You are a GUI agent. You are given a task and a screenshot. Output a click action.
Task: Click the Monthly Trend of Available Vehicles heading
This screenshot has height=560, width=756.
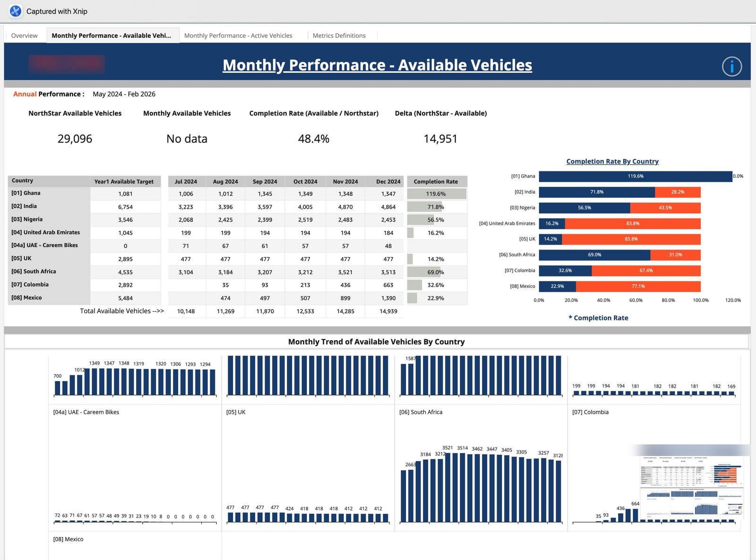pos(377,342)
